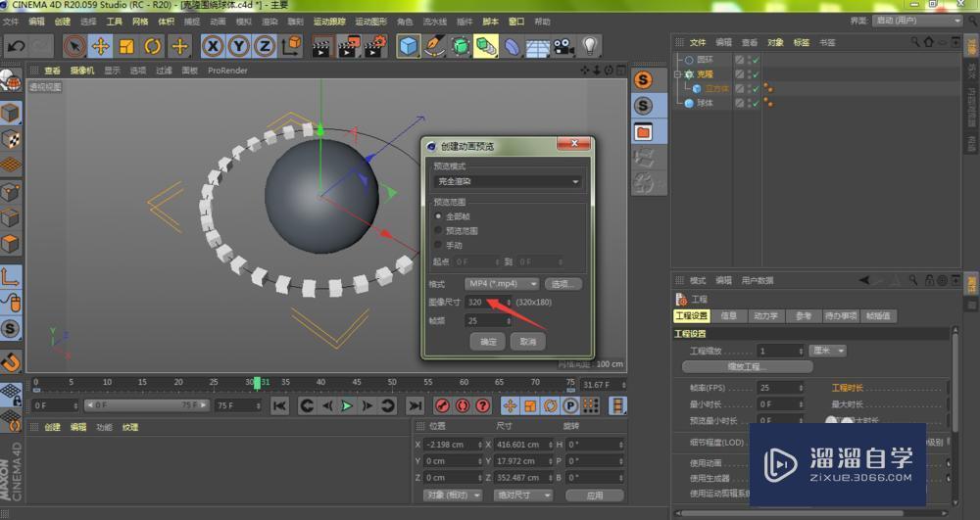The height and width of the screenshot is (520, 980).
Task: Open 厘米 unit dropdown
Action: 827,351
